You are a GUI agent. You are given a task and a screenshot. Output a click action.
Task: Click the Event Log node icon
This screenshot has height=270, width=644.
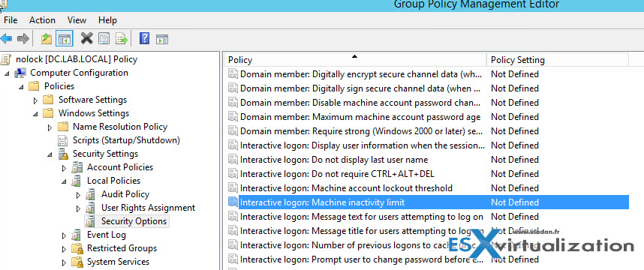point(77,235)
